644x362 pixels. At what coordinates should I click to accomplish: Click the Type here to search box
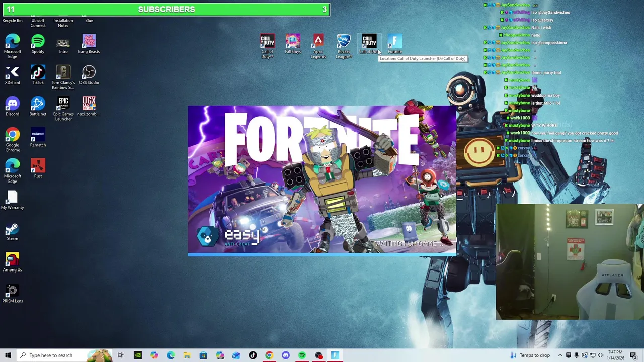tap(64, 355)
